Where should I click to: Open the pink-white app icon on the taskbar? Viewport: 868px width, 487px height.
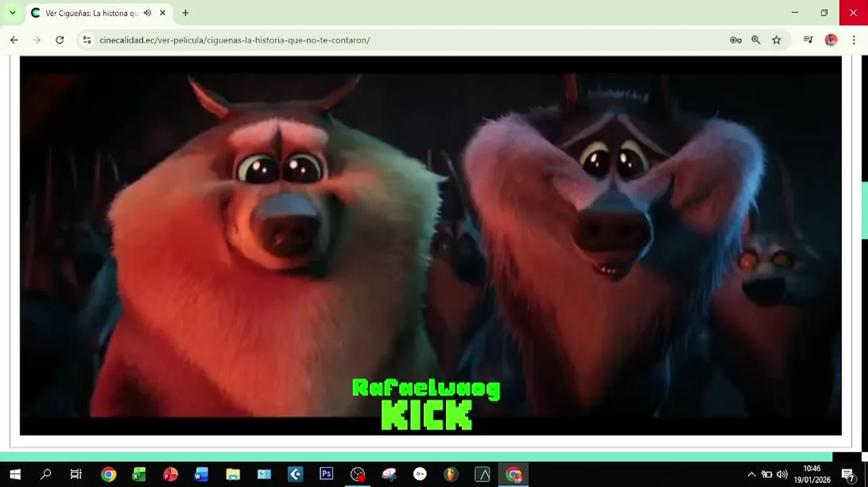pos(389,474)
